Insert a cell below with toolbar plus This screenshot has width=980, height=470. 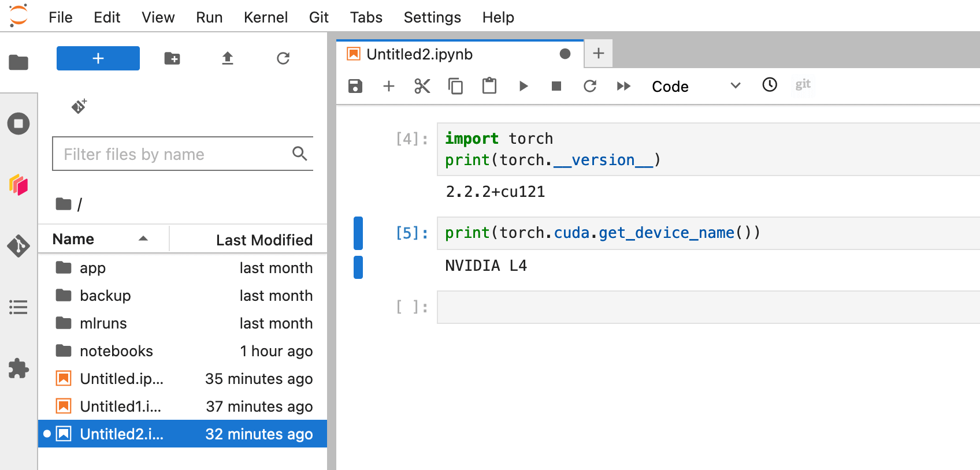tap(389, 86)
